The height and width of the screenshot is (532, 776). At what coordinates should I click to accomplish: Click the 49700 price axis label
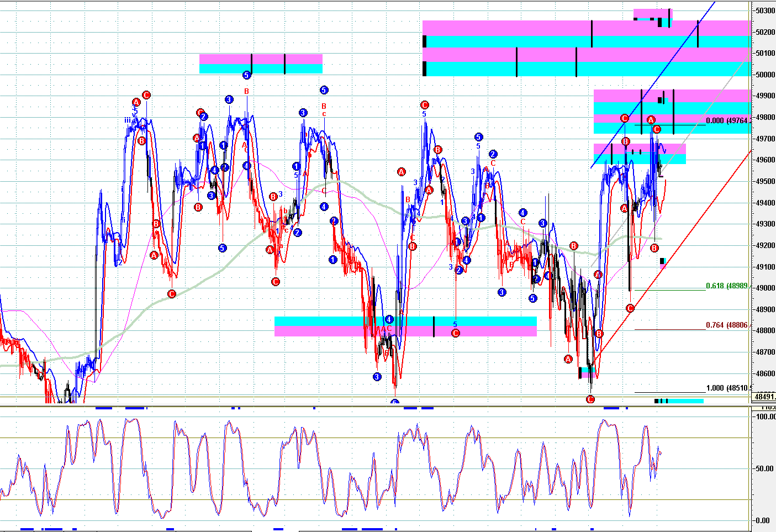coord(765,139)
